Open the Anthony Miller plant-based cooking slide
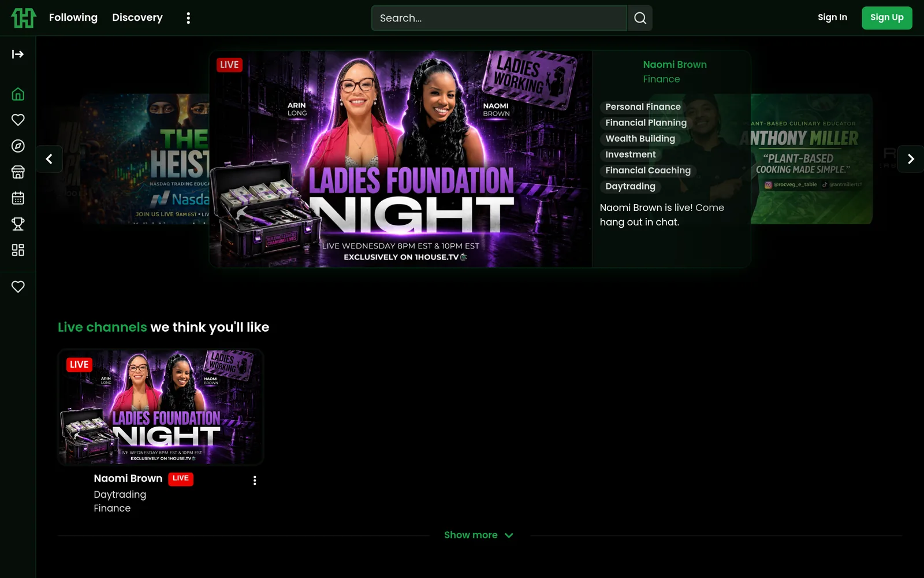Screen dimensions: 924x578 coord(811,159)
